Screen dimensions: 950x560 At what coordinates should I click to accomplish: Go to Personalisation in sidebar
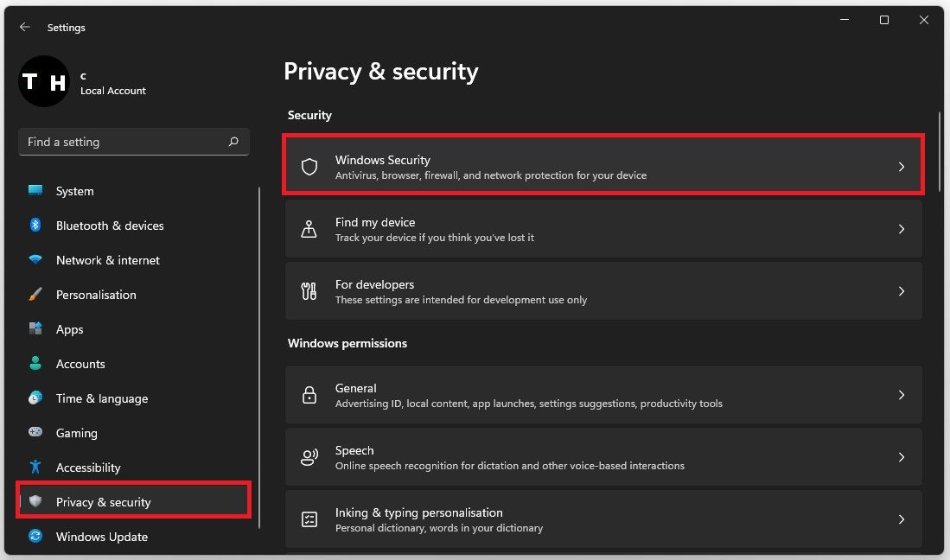click(96, 295)
